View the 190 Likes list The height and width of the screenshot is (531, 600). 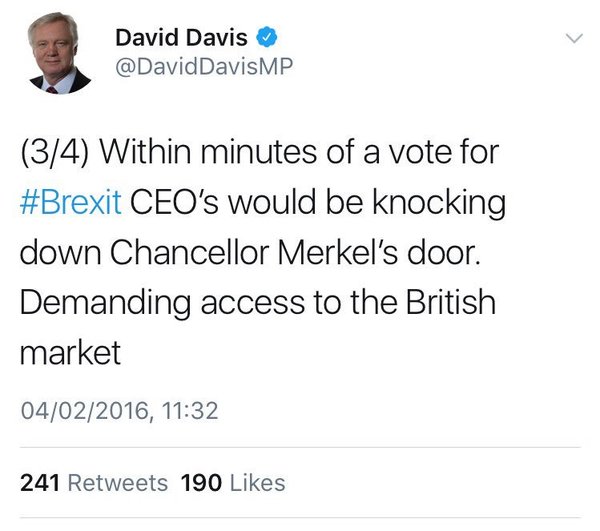[232, 482]
